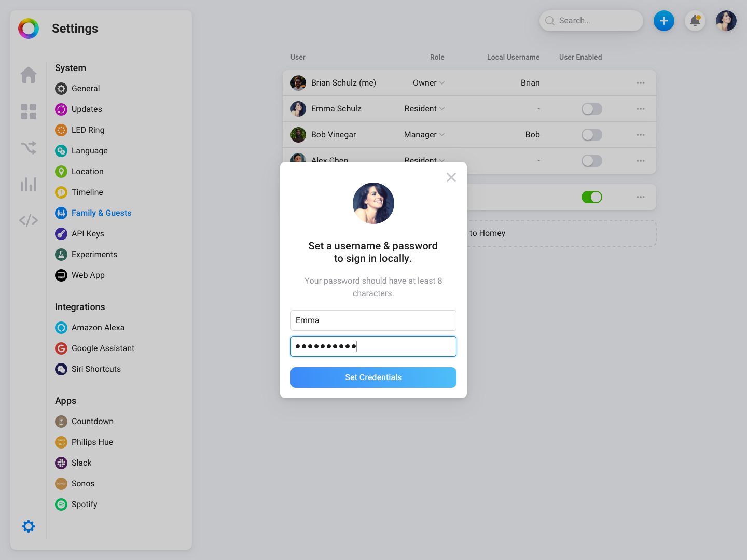Close the credentials dialog

tap(451, 177)
